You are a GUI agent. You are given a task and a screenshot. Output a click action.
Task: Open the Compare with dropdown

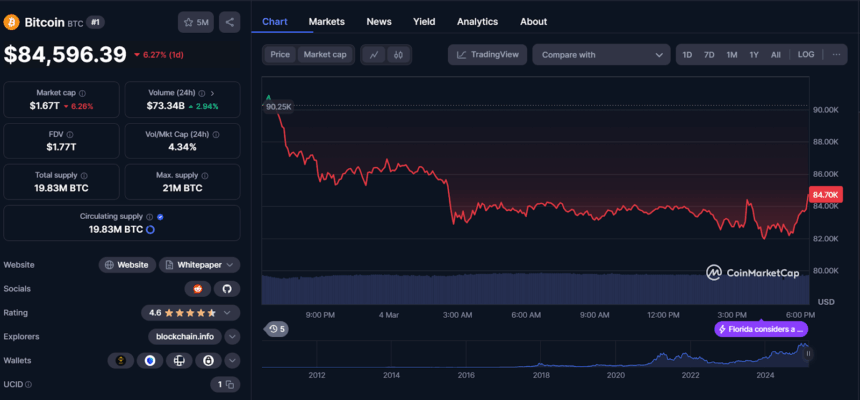601,55
